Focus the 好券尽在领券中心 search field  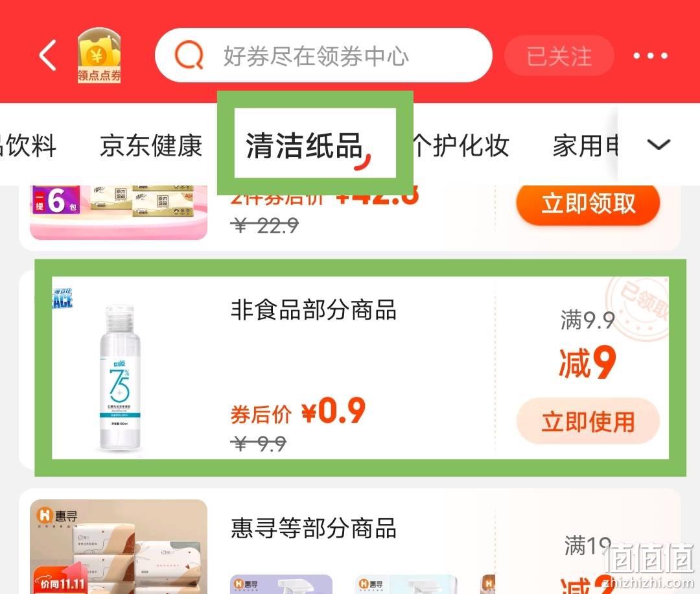(x=323, y=55)
